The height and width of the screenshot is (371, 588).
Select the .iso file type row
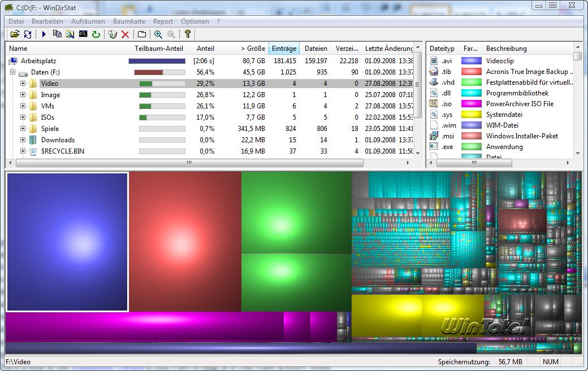tap(447, 104)
